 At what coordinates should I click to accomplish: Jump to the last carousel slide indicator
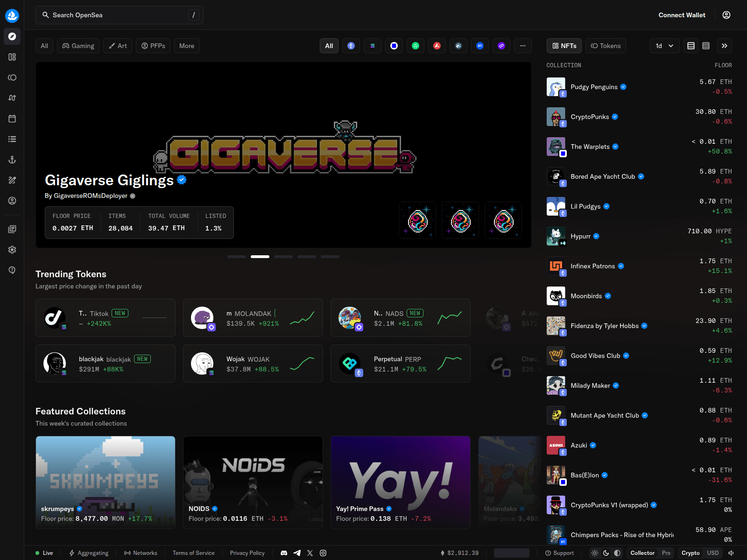pyautogui.click(x=330, y=257)
